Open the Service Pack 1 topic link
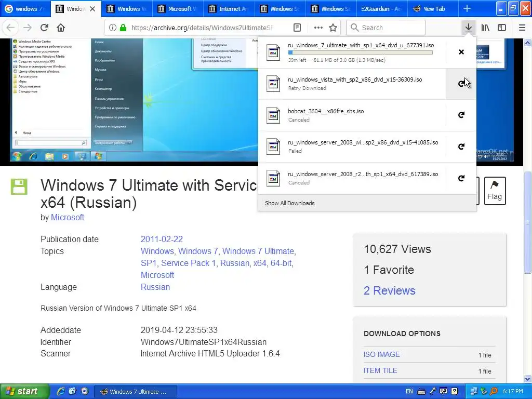 pos(188,263)
